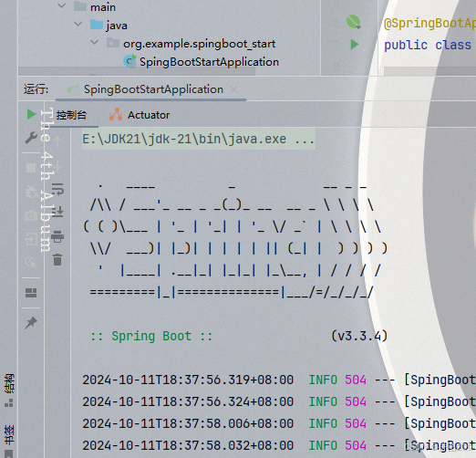476x458 pixels.
Task: Toggle scroll to end of console
Action: 57,212
